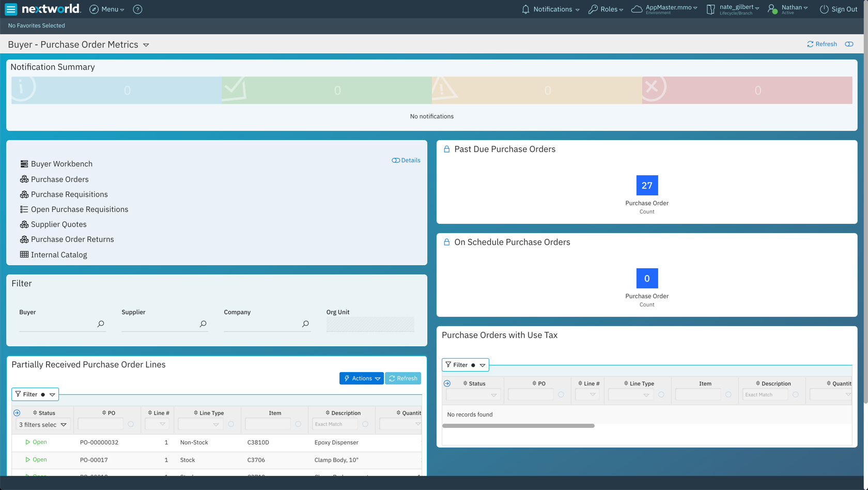Viewport: 868px width, 490px height.
Task: Flip the toggle next to Refresh
Action: (x=849, y=44)
